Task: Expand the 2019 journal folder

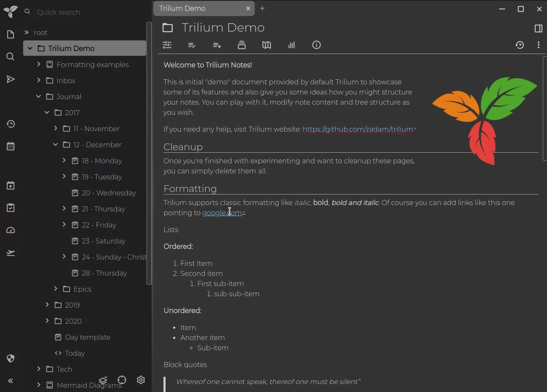Action: point(47,305)
